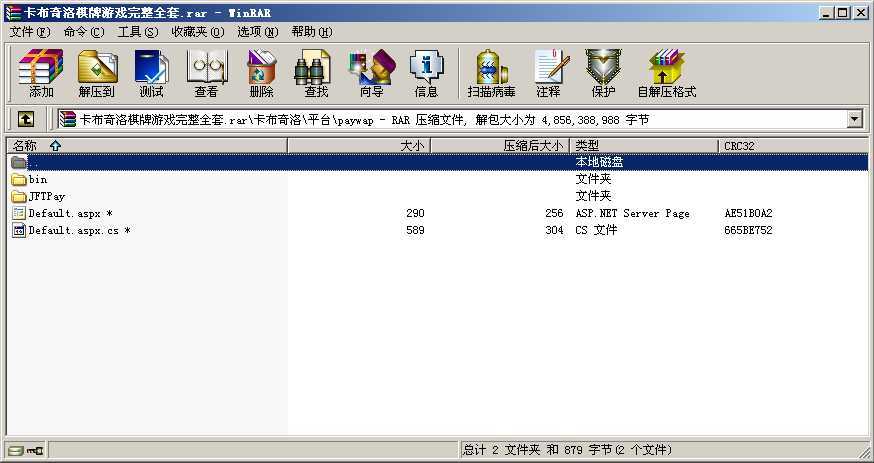Viewport: 874px width, 463px height.
Task: Sort by CRC32 column header
Action: tap(793, 146)
